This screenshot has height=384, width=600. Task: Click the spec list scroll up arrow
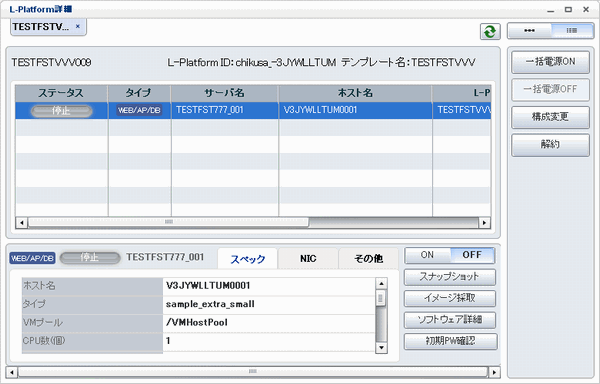point(381,284)
